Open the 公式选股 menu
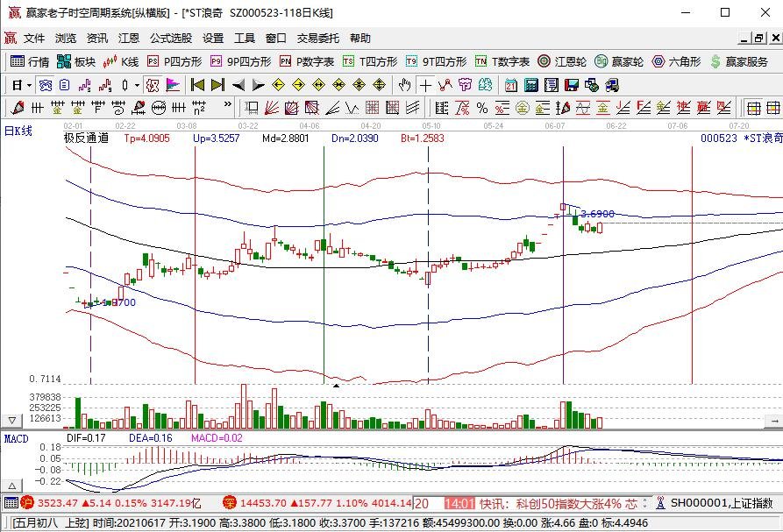The height and width of the screenshot is (532, 783). pyautogui.click(x=171, y=39)
